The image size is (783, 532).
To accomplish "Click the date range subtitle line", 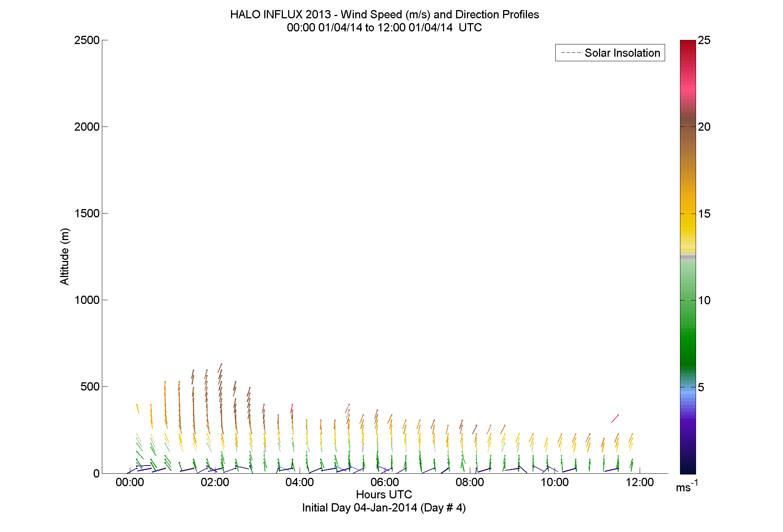I will 384,28.
